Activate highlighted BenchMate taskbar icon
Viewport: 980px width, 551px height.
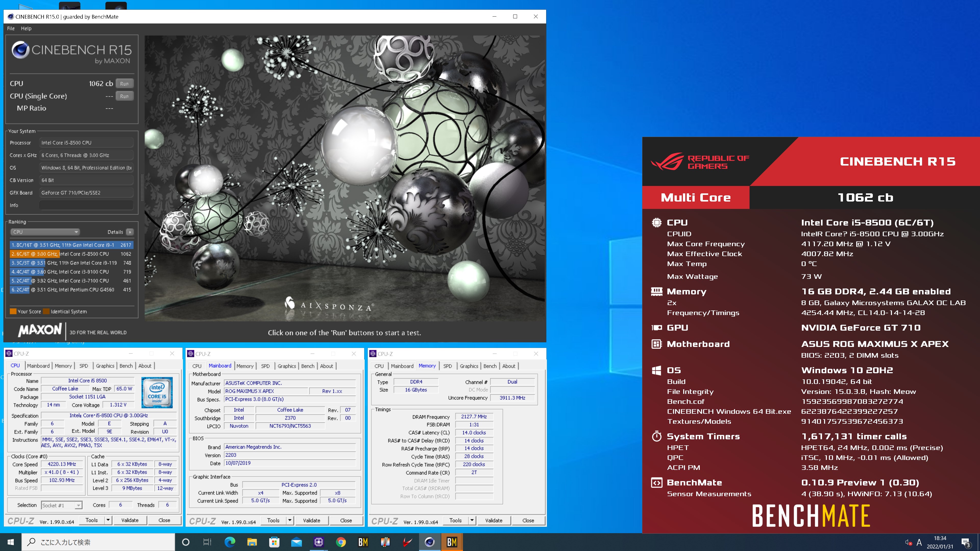pos(451,542)
